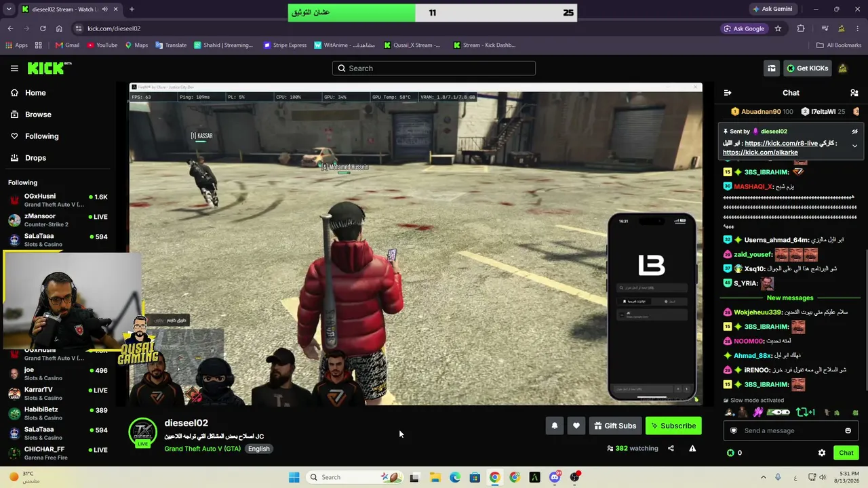Image resolution: width=868 pixels, height=488 pixels.
Task: Open zMansoor channel in Following list
Action: [58, 220]
